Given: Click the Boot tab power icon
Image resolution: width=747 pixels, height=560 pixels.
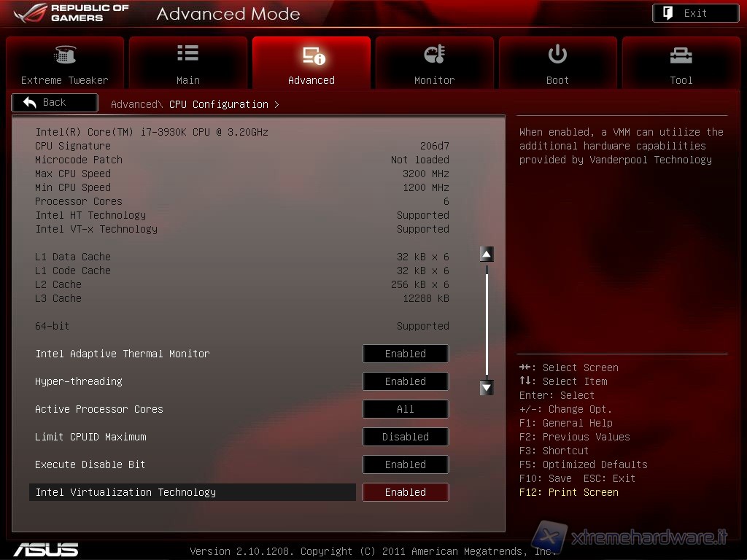Looking at the screenshot, I should pyautogui.click(x=557, y=54).
